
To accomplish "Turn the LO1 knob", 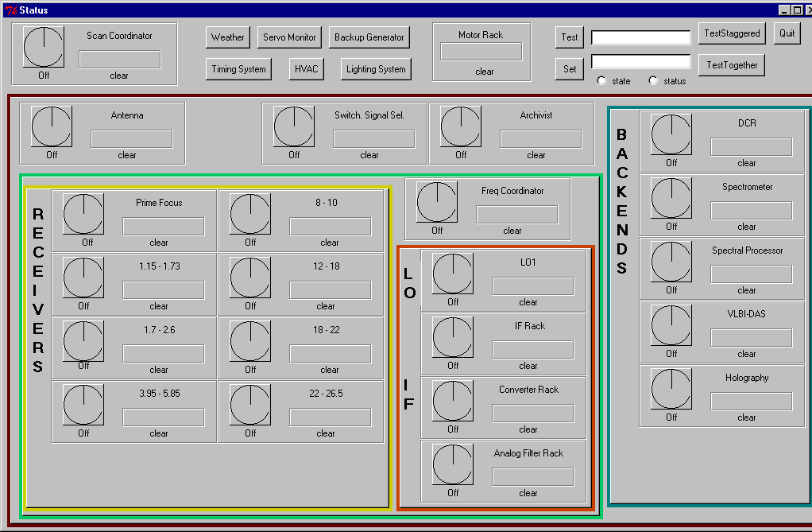I will coord(452,273).
